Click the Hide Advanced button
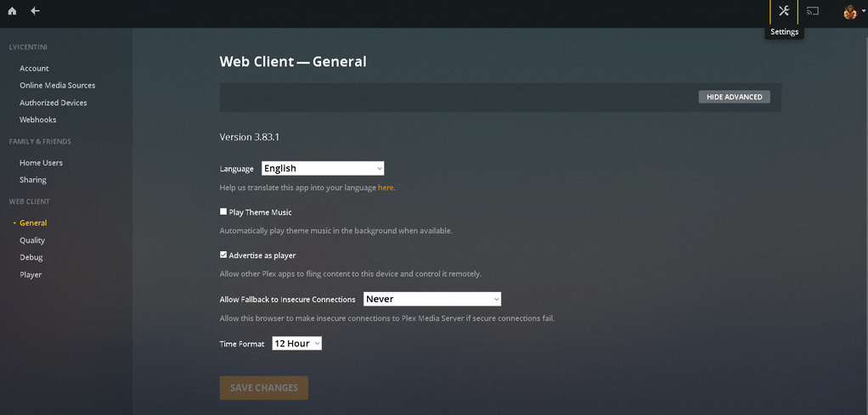Screen dimensions: 868x415 pyautogui.click(x=734, y=97)
